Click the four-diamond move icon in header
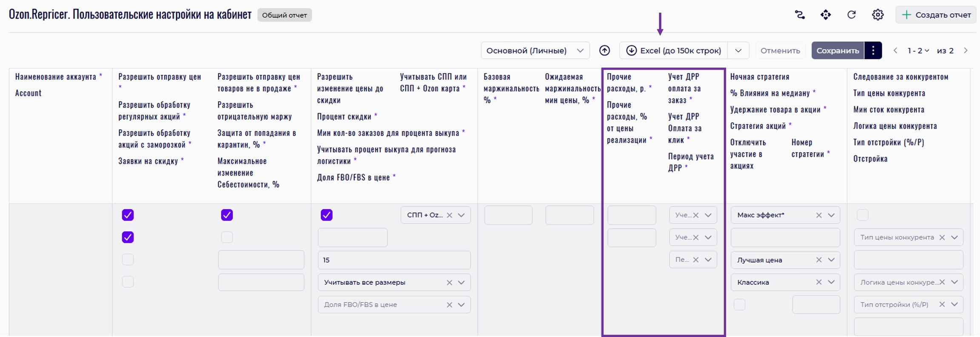Viewport: 980px width, 337px height. point(826,15)
